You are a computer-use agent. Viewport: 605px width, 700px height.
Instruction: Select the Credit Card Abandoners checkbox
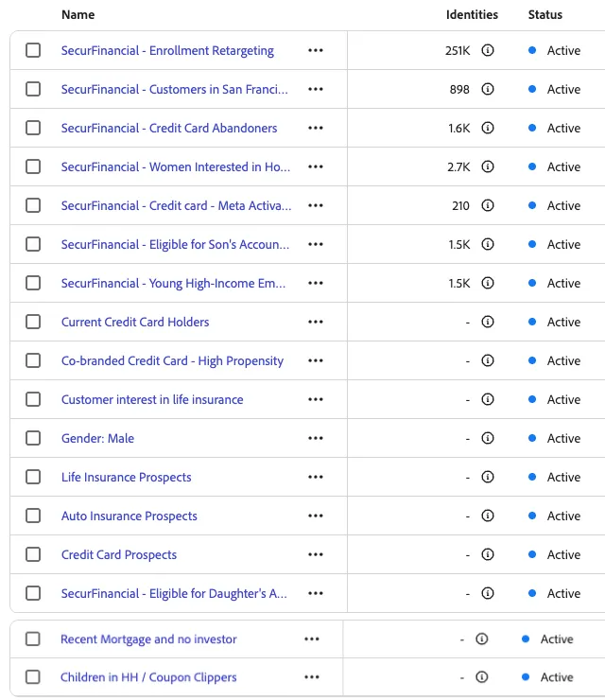33,128
